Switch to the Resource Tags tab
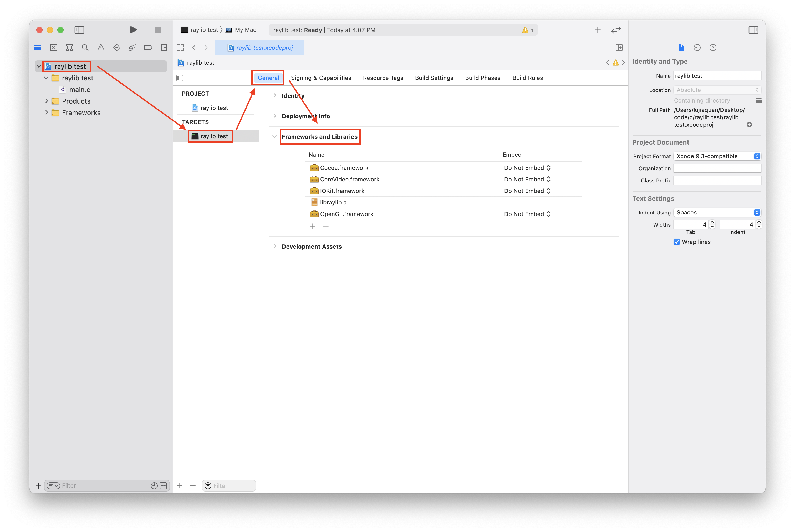The width and height of the screenshot is (795, 532). click(383, 78)
